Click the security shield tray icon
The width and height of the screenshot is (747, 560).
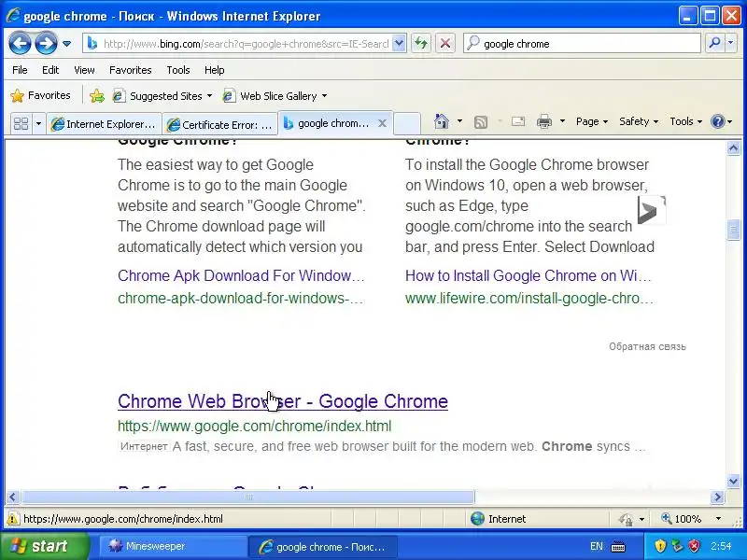pyautogui.click(x=660, y=546)
